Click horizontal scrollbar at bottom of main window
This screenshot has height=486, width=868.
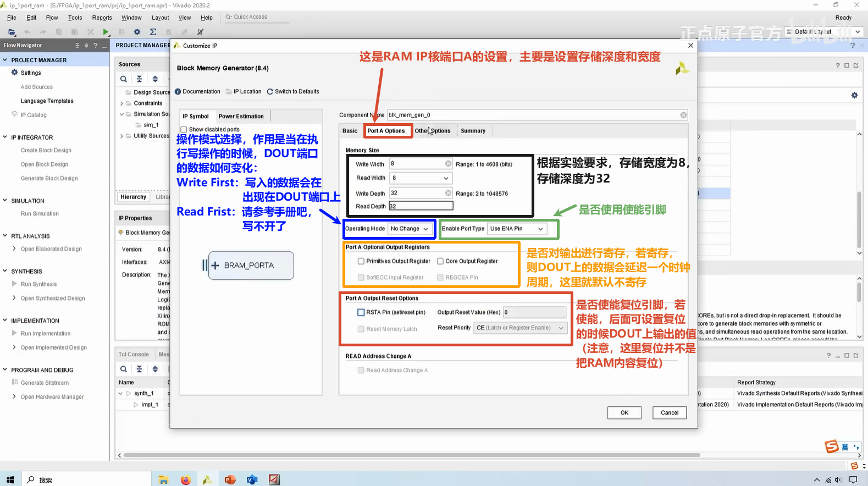412,455
